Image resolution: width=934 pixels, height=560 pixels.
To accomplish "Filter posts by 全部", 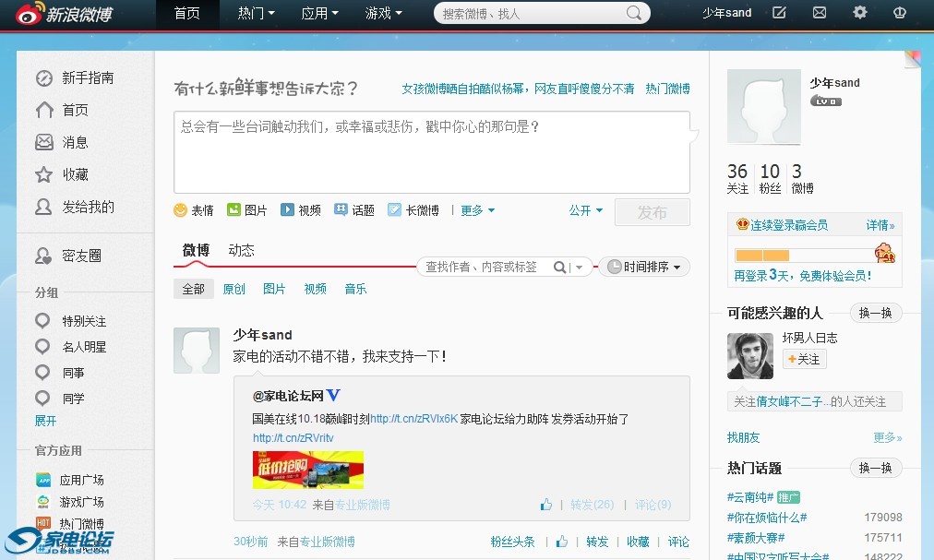I will tap(194, 289).
